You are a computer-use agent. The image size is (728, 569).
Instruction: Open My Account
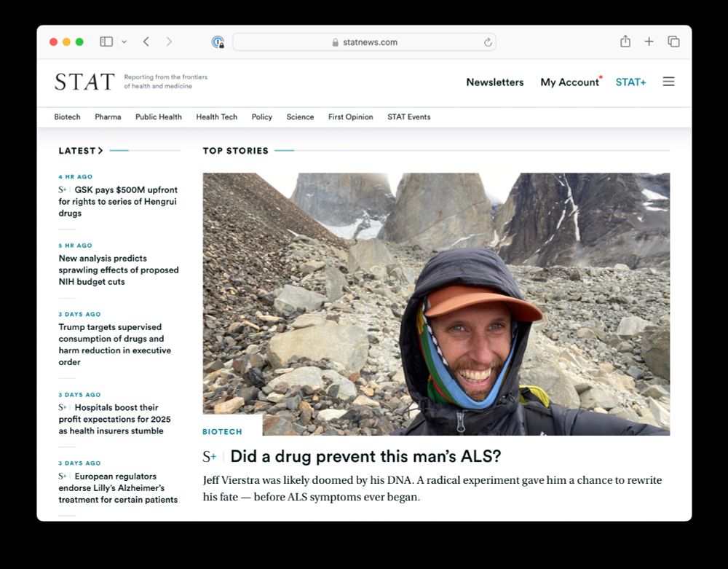click(570, 82)
